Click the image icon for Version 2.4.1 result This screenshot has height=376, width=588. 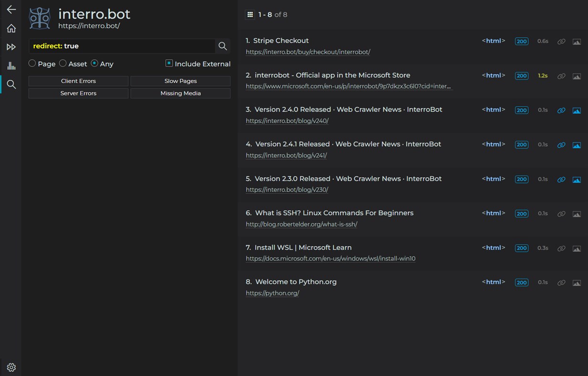coord(577,145)
